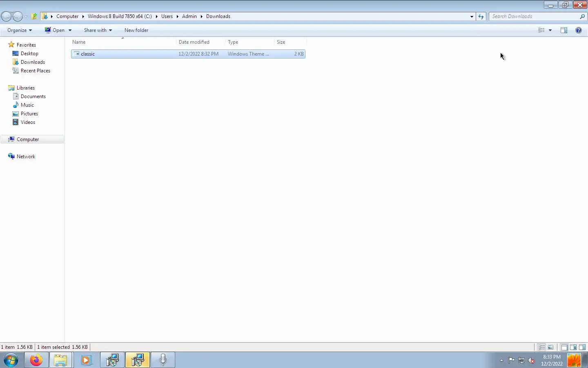This screenshot has height=368, width=588.
Task: Click the search magnifier icon
Action: click(x=582, y=16)
